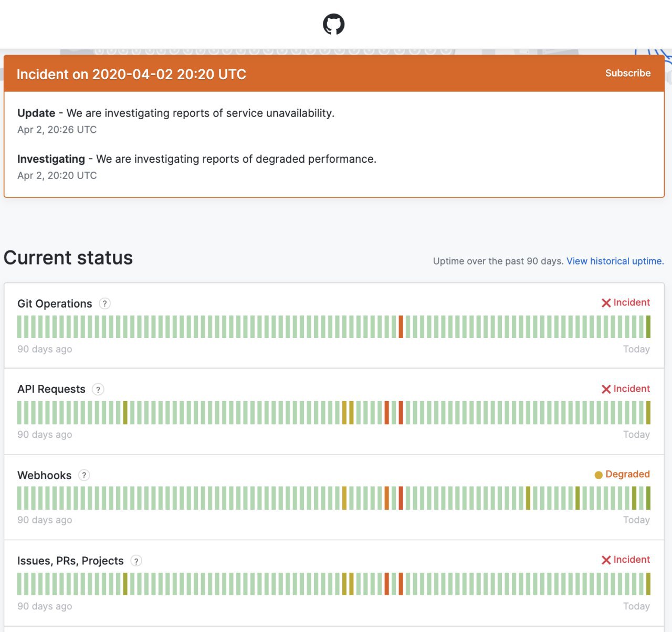
Task: Open the Incident on 2020-04-02 20:20 UTC title
Action: click(x=131, y=74)
